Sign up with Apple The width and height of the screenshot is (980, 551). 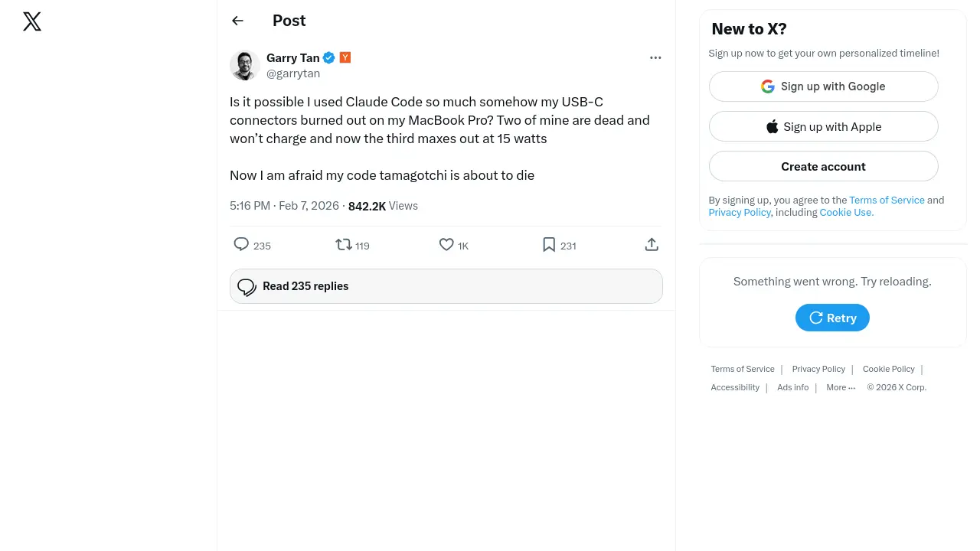tap(823, 126)
